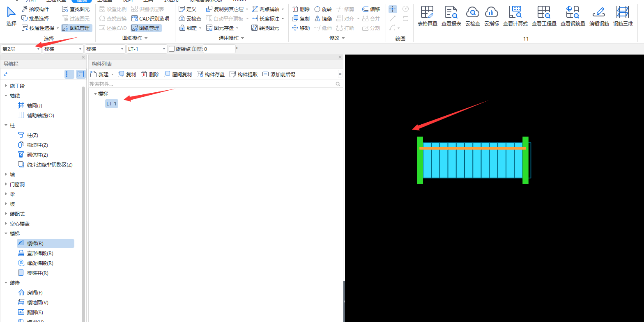644x322 pixels.
Task: Select LT-1 in the component list
Action: coord(111,103)
